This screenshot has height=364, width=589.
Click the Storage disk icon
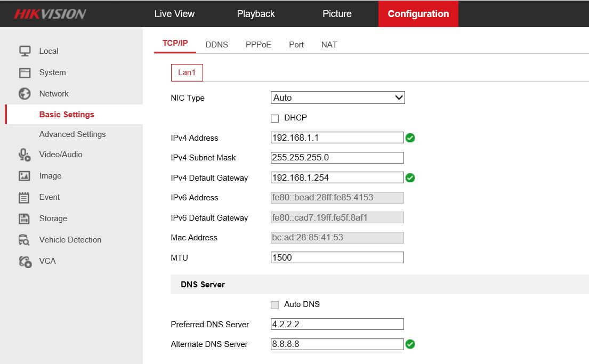pos(25,219)
